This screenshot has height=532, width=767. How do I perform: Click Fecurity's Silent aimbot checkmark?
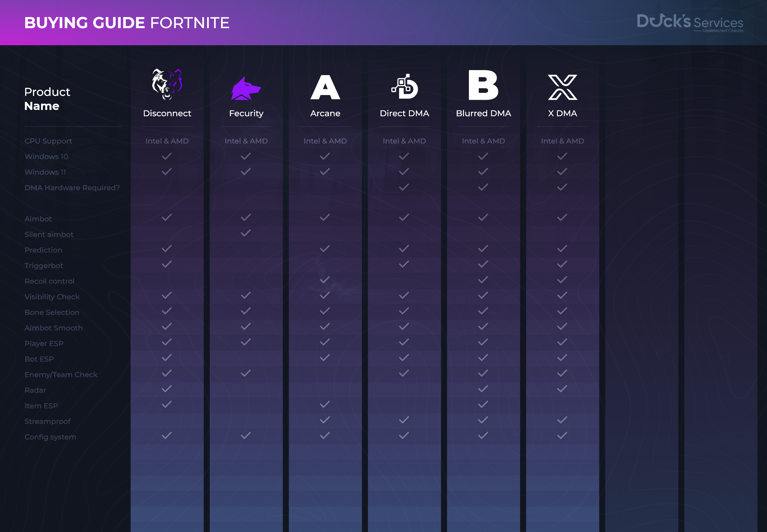[246, 233]
